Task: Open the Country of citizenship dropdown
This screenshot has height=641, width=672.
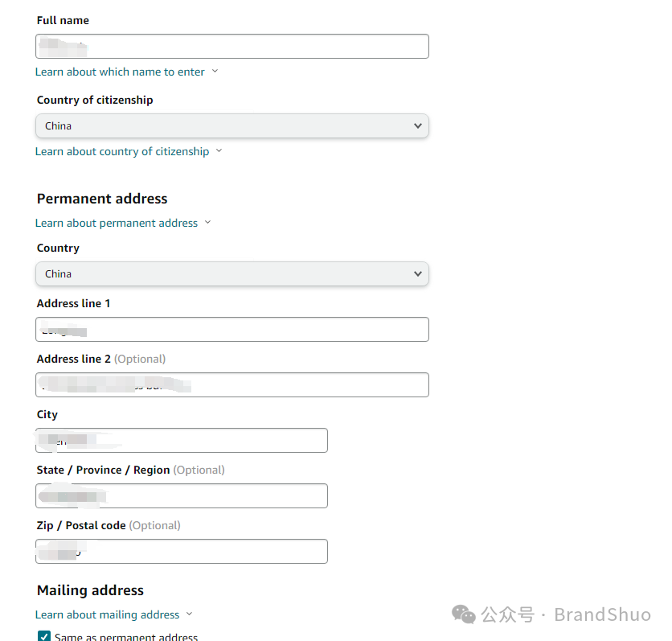Action: click(x=232, y=125)
